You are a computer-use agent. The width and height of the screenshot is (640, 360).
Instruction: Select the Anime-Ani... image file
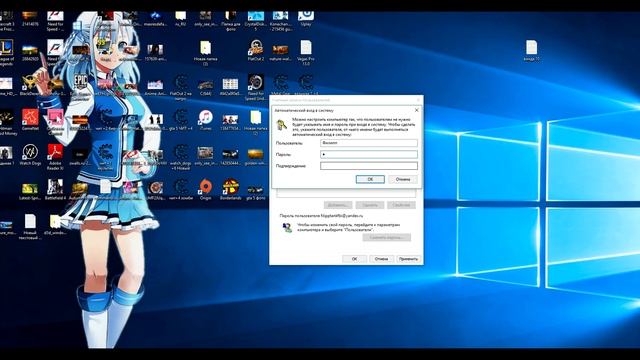pos(156,85)
